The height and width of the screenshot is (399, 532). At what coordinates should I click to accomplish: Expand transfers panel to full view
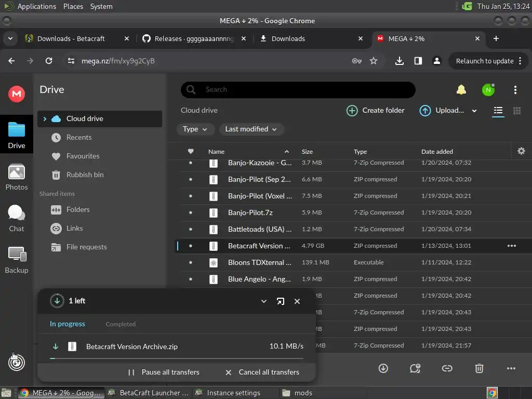tap(281, 301)
